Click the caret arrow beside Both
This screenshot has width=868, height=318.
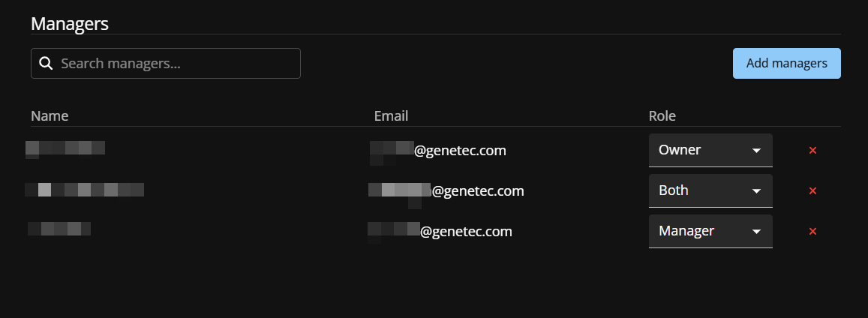point(756,191)
